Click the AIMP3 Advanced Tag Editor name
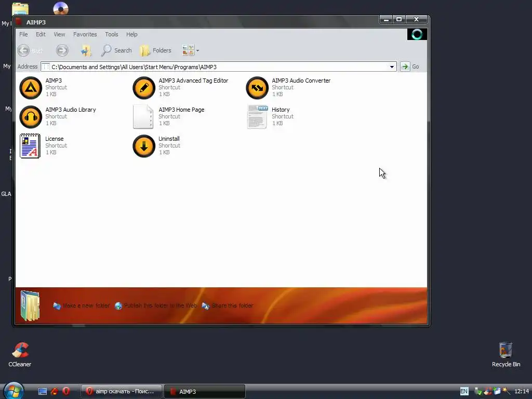The image size is (532, 399). pos(193,81)
